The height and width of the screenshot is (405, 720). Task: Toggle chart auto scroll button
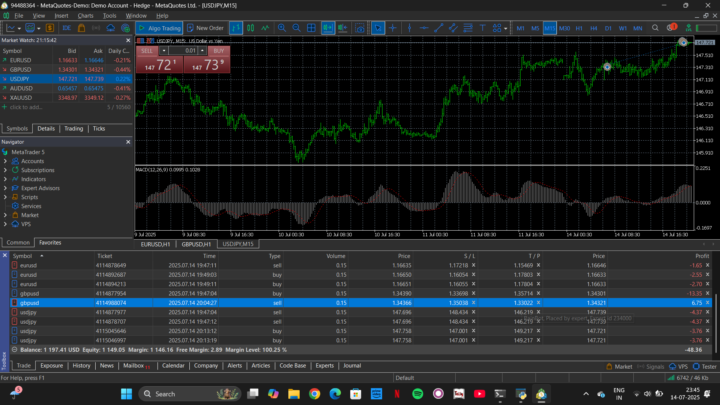click(327, 28)
